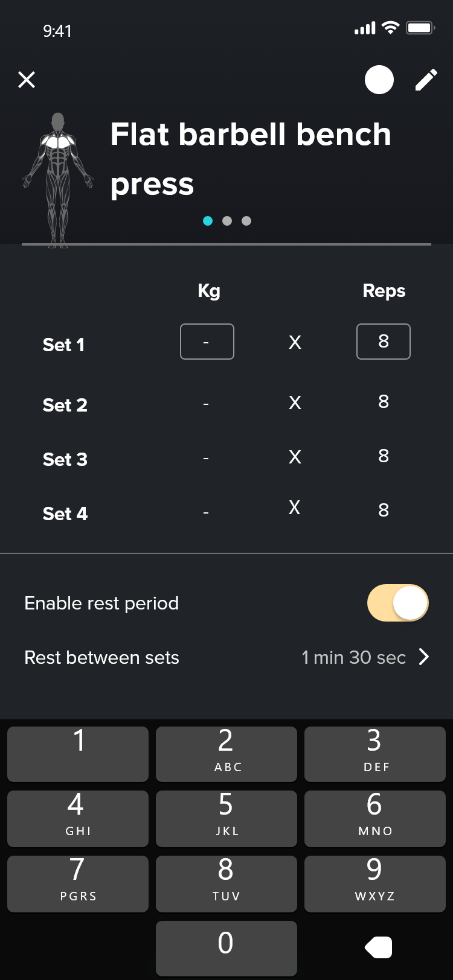Tap the pencil edit icon
This screenshot has width=453, height=980.
426,80
